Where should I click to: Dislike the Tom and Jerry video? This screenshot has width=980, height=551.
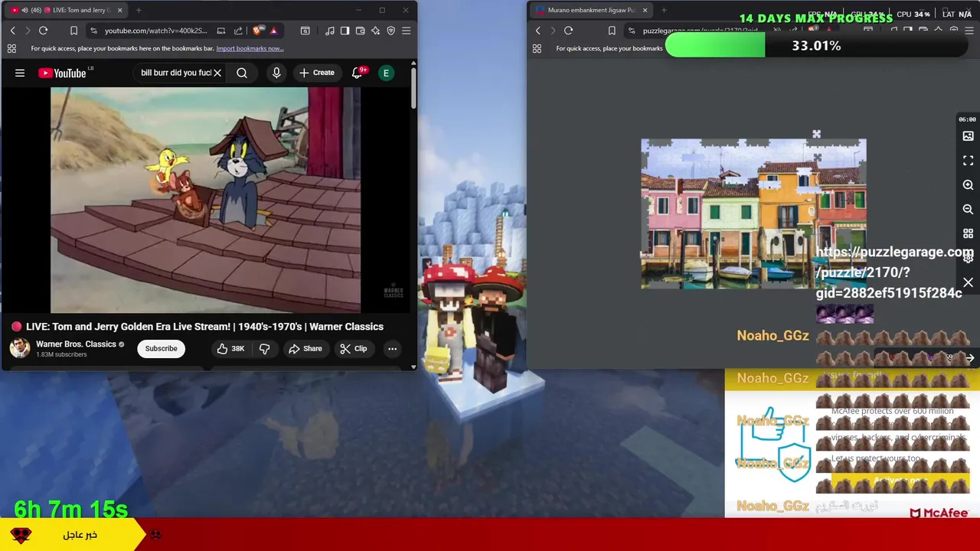(x=264, y=348)
